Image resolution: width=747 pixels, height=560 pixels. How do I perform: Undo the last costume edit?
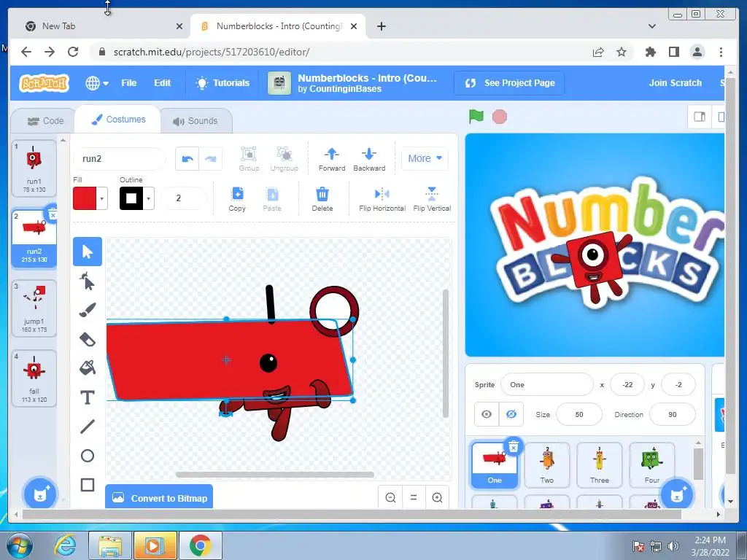point(187,158)
